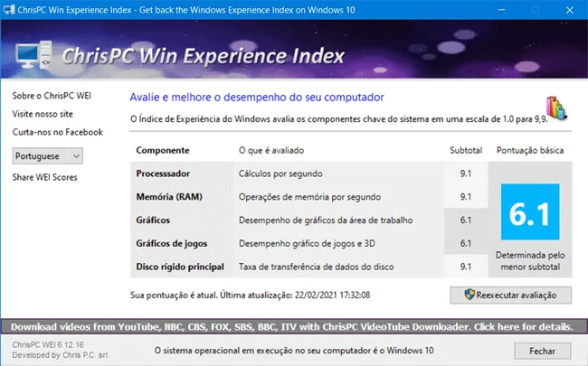
Task: Click the Disco rígido principal subtotal 9.1
Action: 466,267
